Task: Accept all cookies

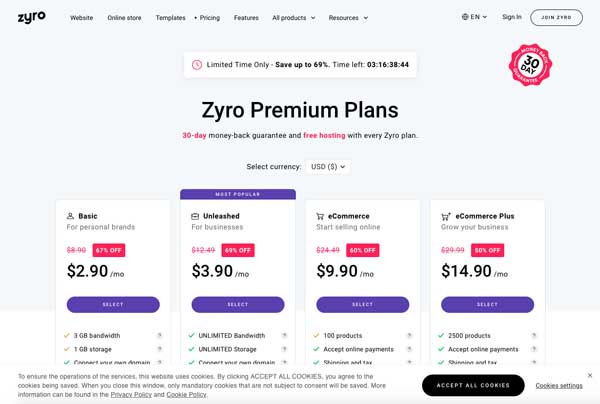Action: pos(473,385)
